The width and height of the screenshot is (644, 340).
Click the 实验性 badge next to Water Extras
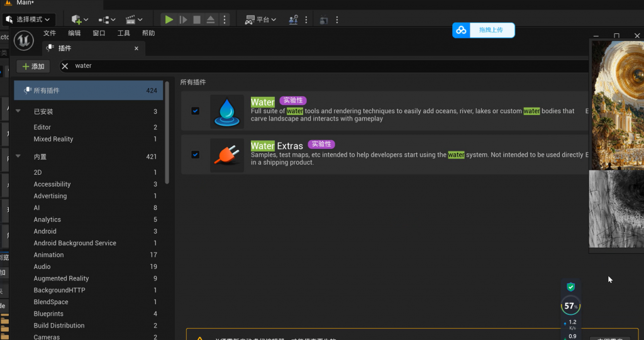(x=321, y=144)
